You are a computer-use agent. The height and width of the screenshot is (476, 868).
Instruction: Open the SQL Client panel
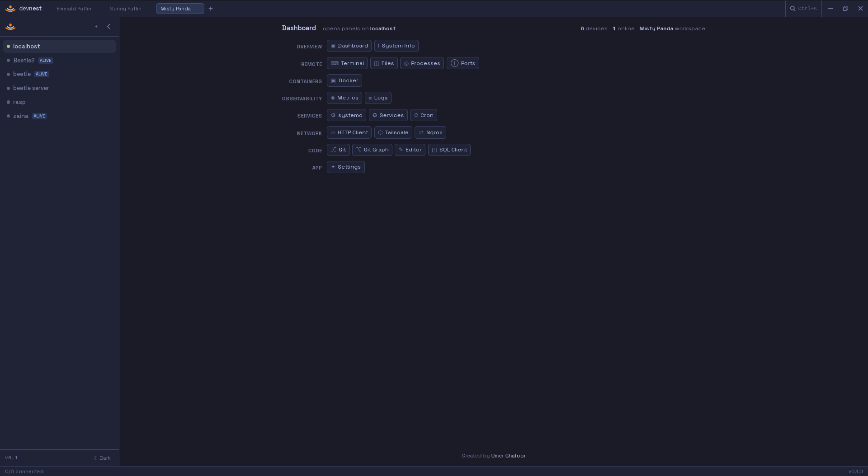pyautogui.click(x=449, y=150)
